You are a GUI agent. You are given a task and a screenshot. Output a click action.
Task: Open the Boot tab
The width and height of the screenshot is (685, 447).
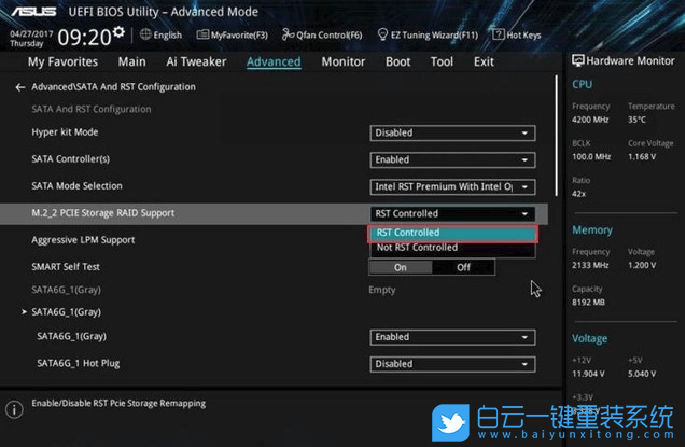click(x=398, y=62)
